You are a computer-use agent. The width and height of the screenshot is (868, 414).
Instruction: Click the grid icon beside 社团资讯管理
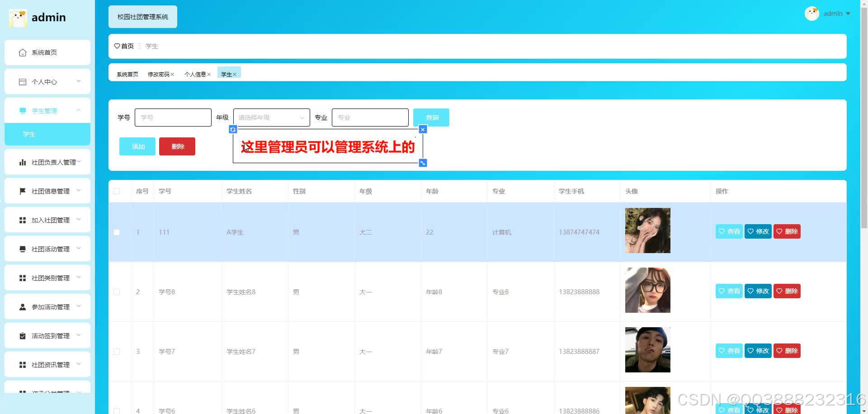point(23,365)
